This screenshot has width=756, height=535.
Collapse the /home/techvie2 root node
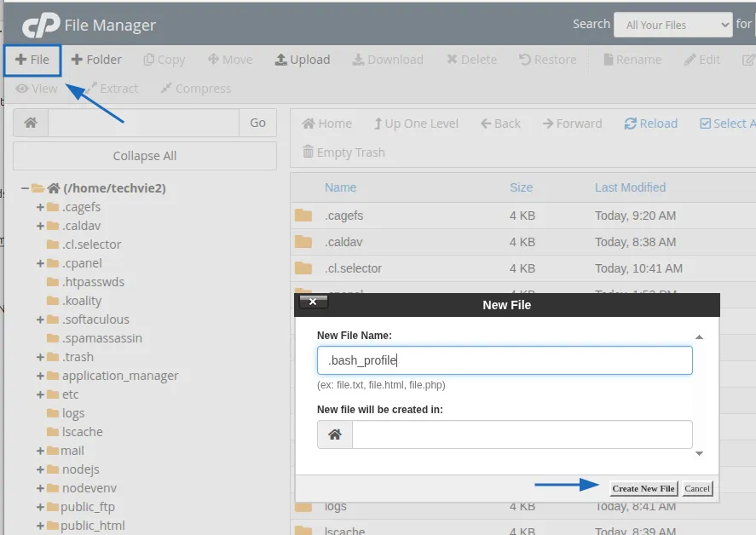click(x=26, y=188)
